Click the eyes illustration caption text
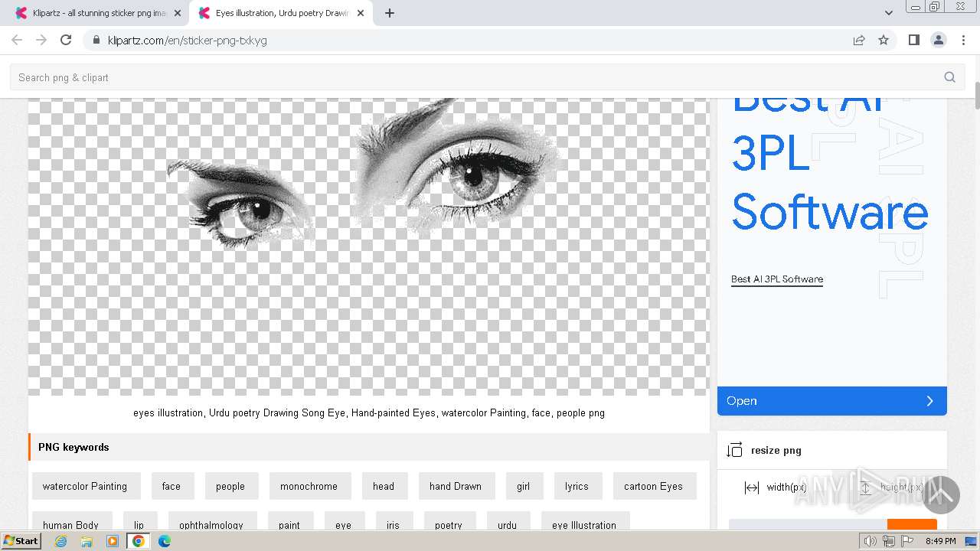The width and height of the screenshot is (980, 551). pyautogui.click(x=369, y=412)
